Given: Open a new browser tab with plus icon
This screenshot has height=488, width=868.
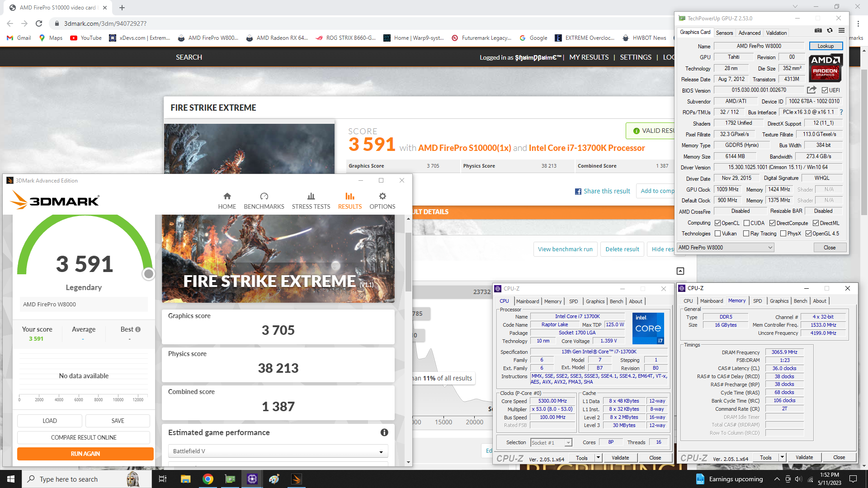Looking at the screenshot, I should pos(122,8).
